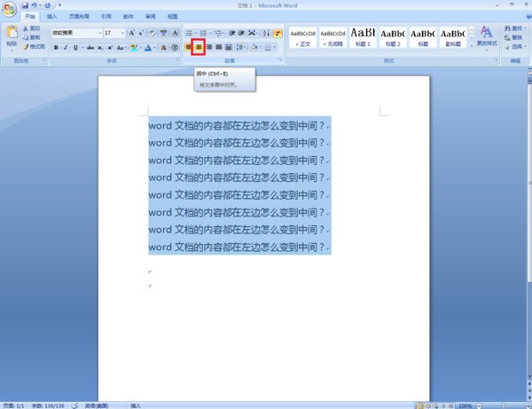This screenshot has width=532, height=409.
Task: Toggle character shading A icon
Action: pos(163,48)
